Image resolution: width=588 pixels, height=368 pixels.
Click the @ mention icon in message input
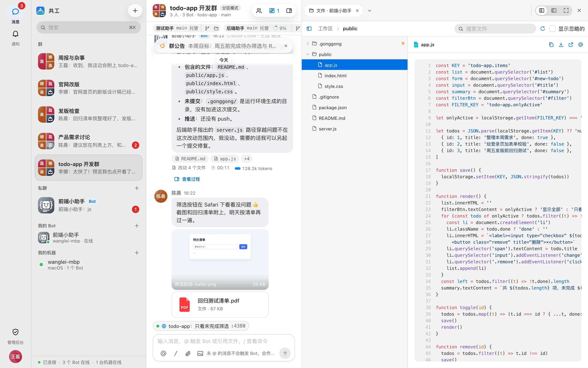[164, 353]
